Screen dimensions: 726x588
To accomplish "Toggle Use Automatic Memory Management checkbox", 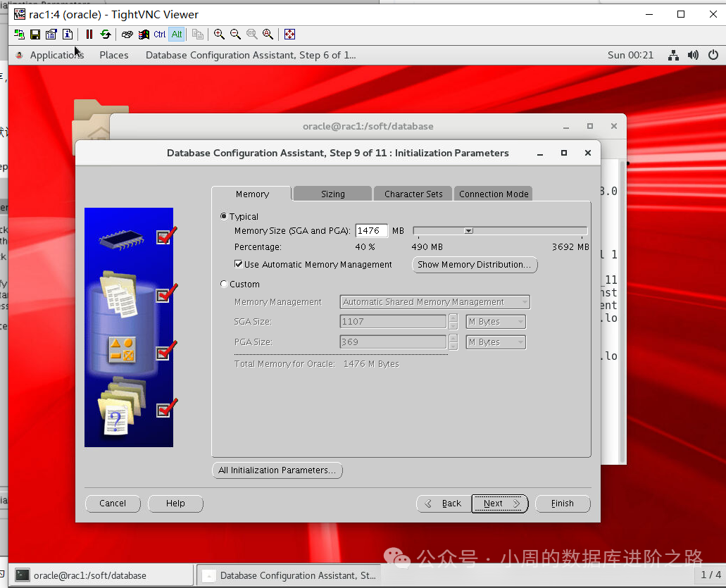I will 239,264.
